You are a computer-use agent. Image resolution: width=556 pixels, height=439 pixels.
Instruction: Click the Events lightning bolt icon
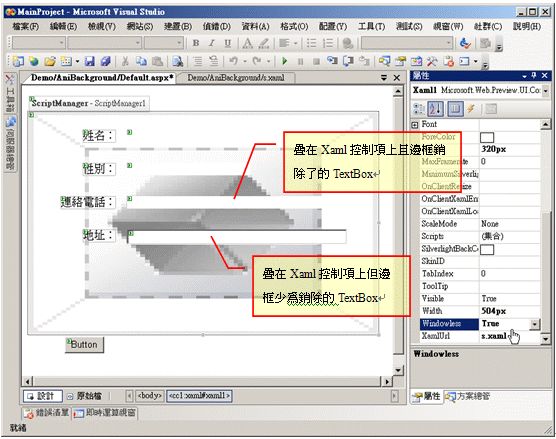tap(471, 109)
